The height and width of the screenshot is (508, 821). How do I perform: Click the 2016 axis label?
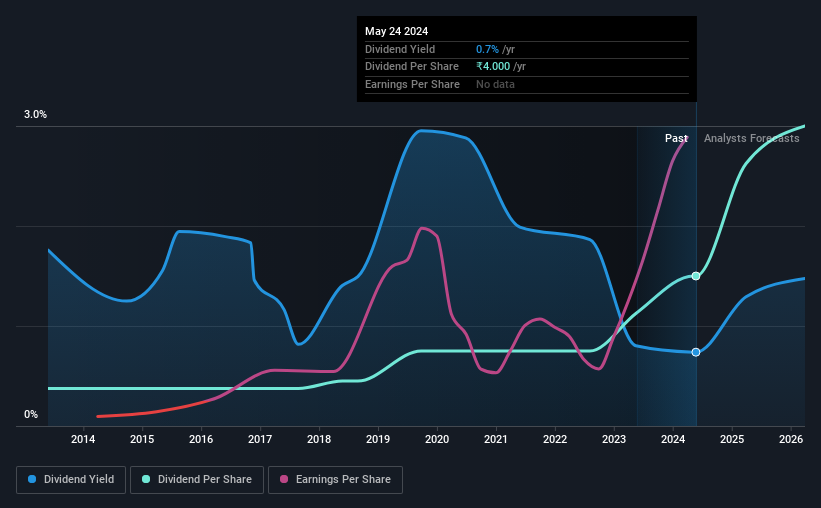pos(201,439)
